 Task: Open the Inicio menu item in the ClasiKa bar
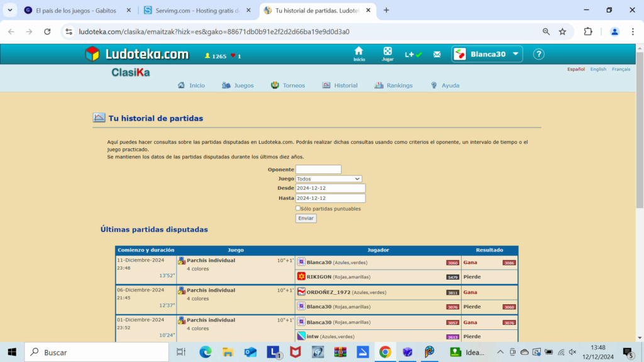[191, 85]
